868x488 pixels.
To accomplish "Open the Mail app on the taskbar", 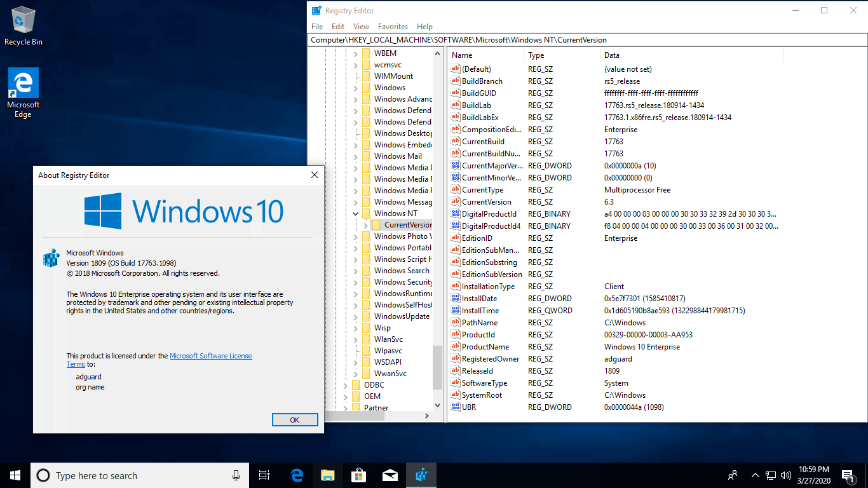I will pyautogui.click(x=390, y=475).
